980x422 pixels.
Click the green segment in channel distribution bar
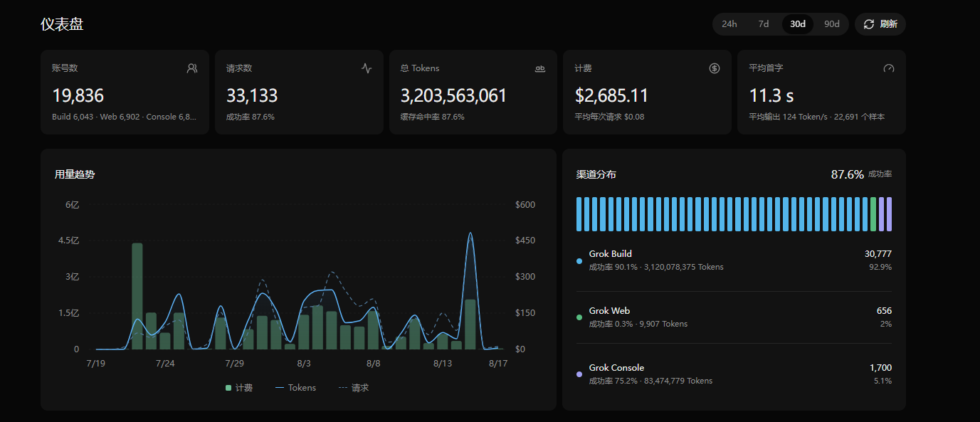coord(873,214)
